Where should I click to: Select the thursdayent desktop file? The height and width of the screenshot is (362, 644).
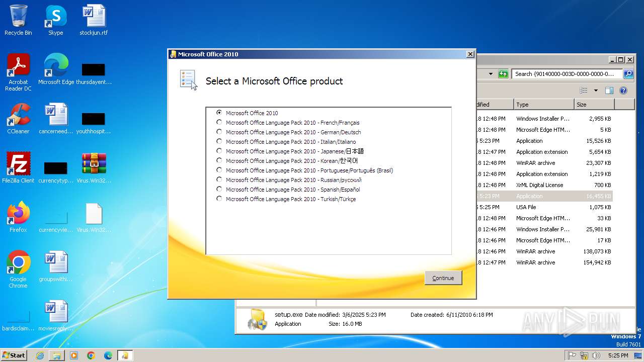click(94, 73)
